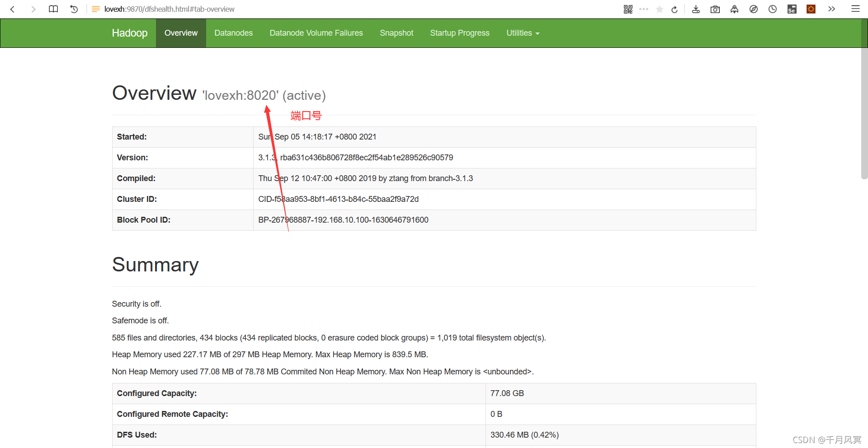
Task: Open Startup Progress in the Hadoop navbar
Action: [459, 33]
